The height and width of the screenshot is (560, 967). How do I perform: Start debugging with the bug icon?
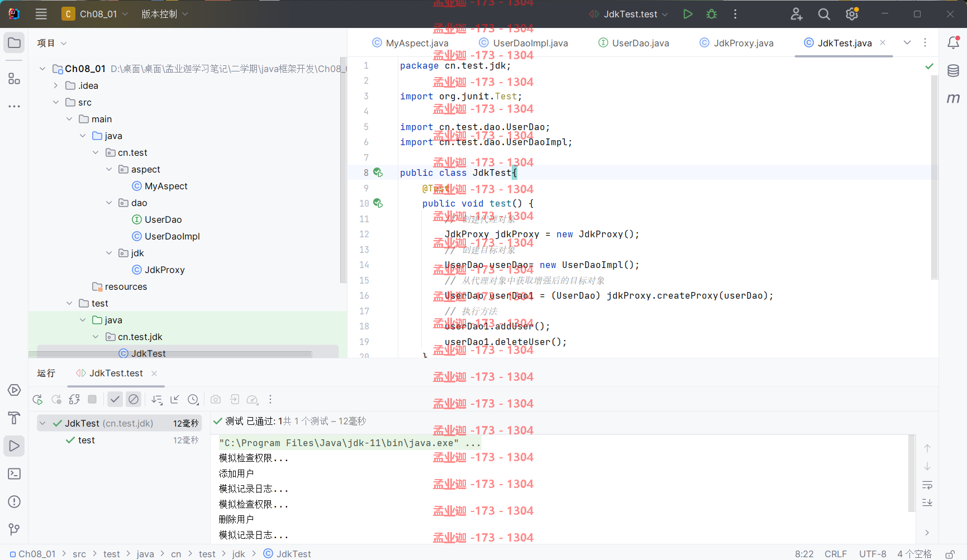pos(712,14)
